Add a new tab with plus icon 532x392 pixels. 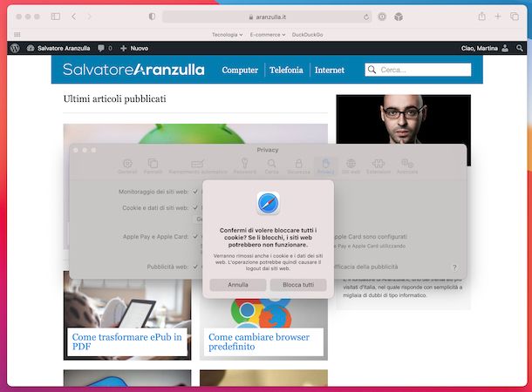point(498,17)
